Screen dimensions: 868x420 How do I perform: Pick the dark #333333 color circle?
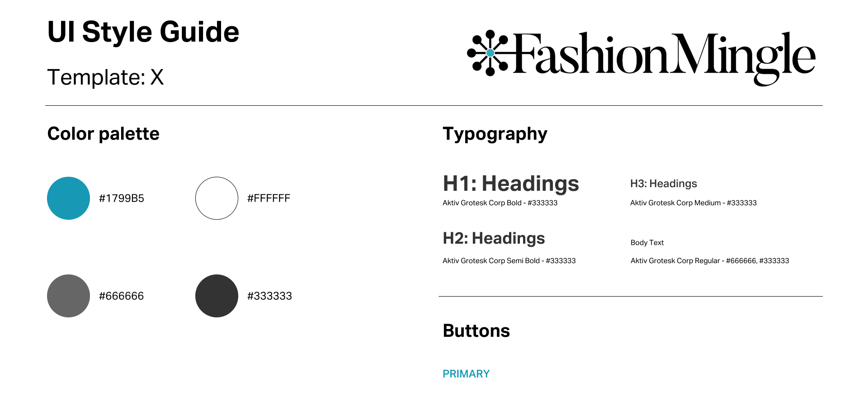(x=217, y=296)
